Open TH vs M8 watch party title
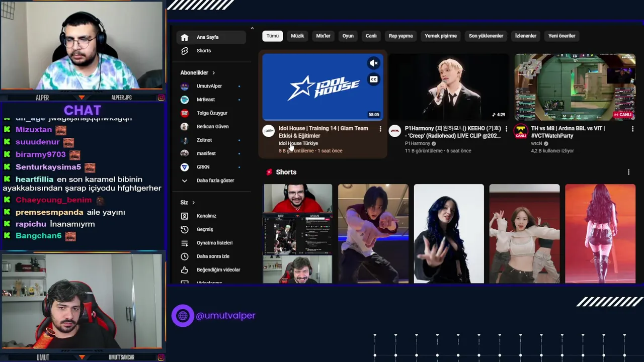644x362 pixels. click(x=568, y=132)
